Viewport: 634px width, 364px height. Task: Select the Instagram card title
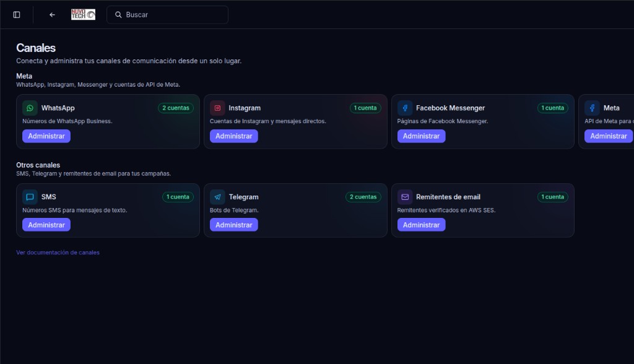[245, 108]
